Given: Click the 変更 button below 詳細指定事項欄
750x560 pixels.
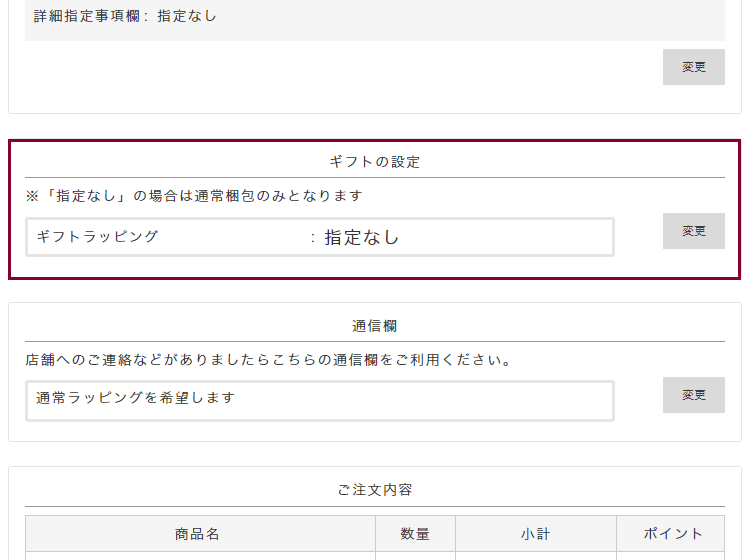Looking at the screenshot, I should pos(693,67).
